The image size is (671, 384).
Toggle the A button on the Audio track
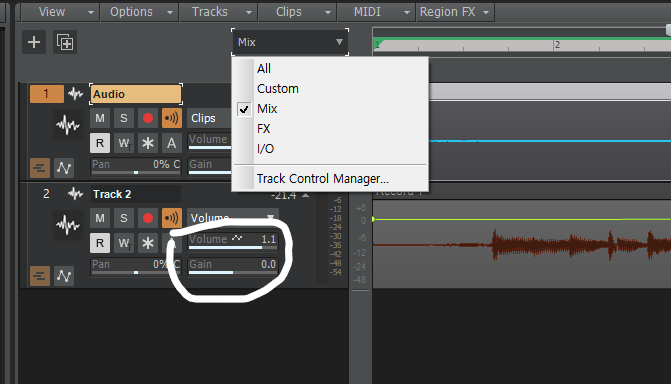coord(172,143)
